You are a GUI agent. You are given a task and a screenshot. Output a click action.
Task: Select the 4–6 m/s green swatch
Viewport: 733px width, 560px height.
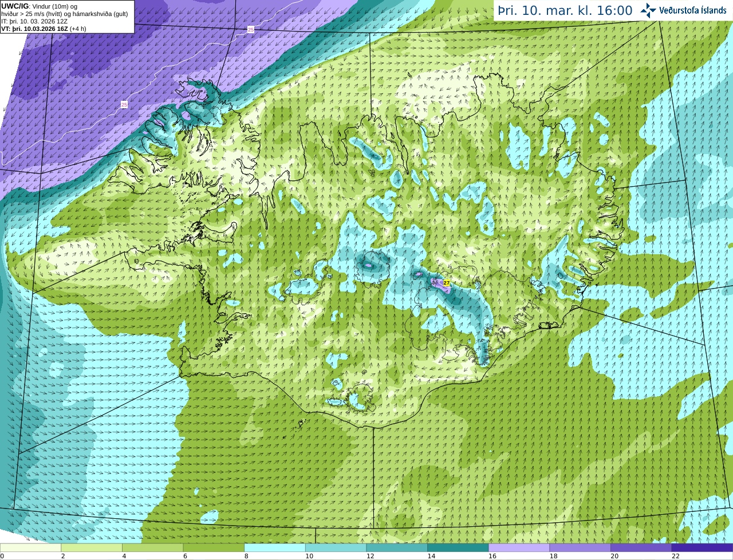coord(153,548)
